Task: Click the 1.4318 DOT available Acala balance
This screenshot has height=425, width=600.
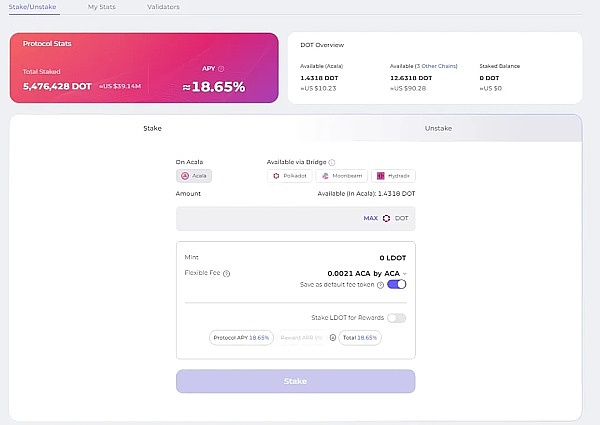Action: (319, 78)
